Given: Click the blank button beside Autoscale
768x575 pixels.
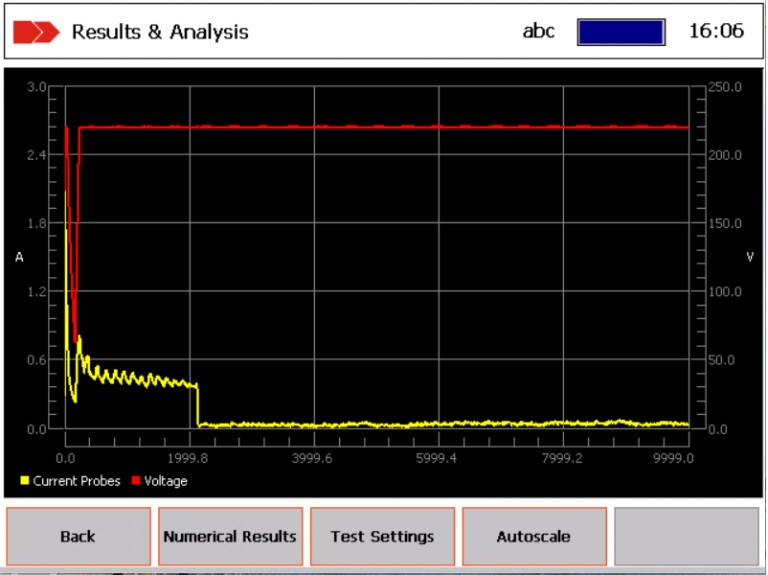Looking at the screenshot, I should (686, 537).
